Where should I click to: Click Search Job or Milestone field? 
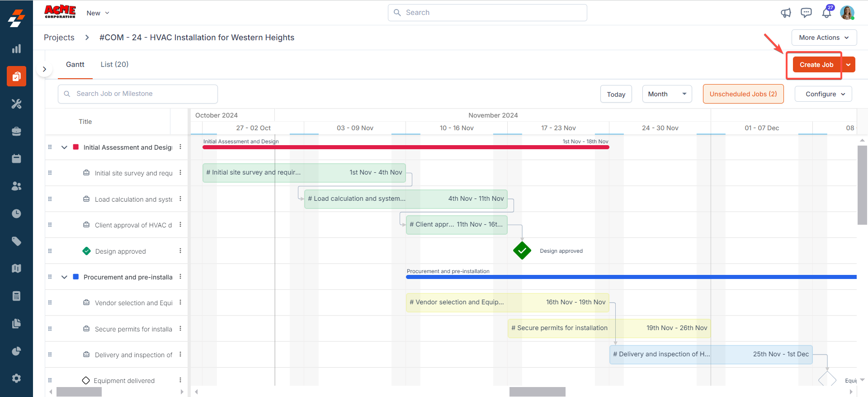[138, 94]
